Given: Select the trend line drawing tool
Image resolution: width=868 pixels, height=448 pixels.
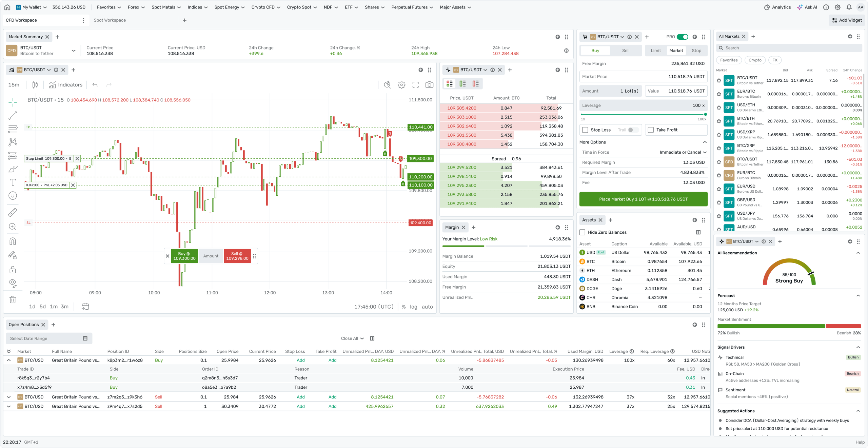Looking at the screenshot, I should click(13, 116).
